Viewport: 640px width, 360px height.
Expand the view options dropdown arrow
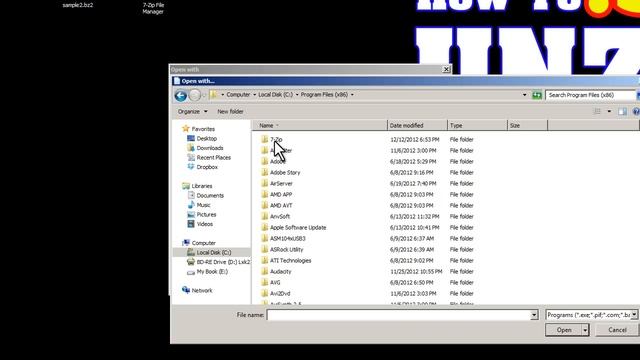(x=609, y=111)
